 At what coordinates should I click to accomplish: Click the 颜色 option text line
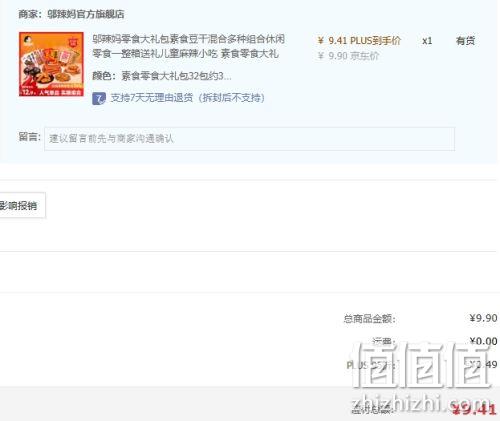161,76
